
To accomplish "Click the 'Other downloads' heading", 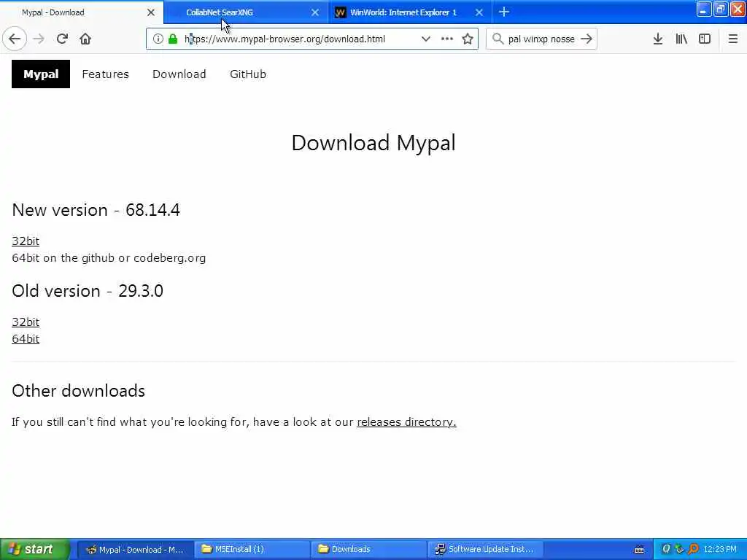I will 79,391.
